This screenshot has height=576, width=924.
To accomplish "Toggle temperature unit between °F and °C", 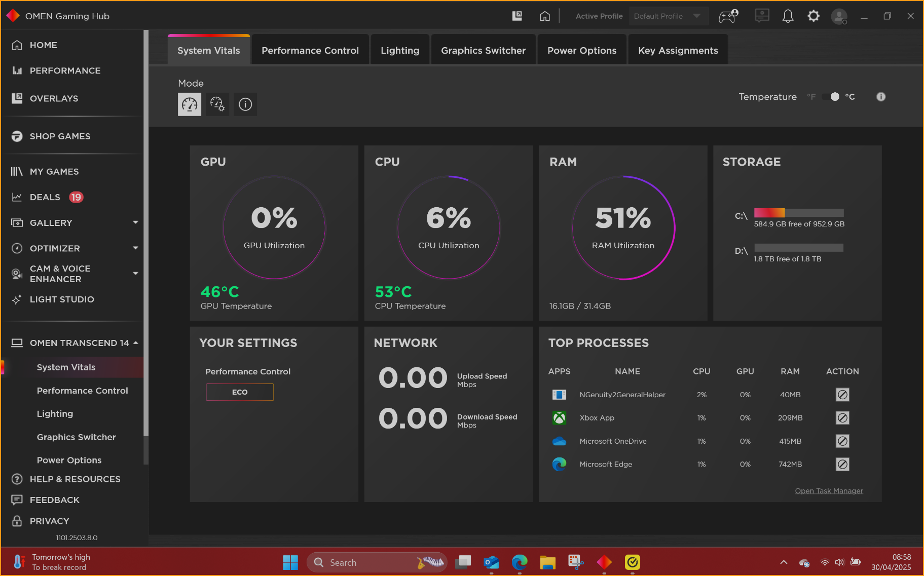I will tap(831, 97).
